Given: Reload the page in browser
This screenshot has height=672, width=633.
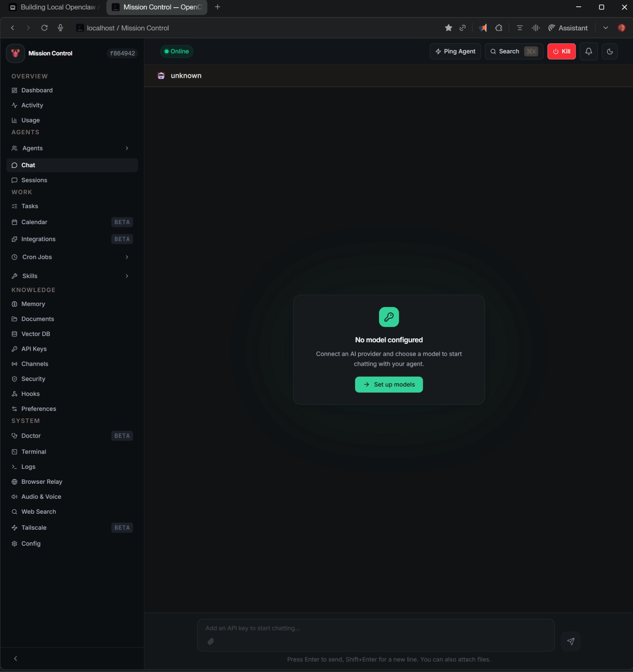Looking at the screenshot, I should tap(44, 28).
